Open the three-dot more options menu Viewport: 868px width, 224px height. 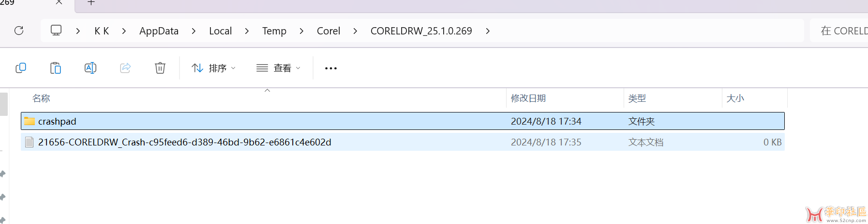click(x=331, y=68)
